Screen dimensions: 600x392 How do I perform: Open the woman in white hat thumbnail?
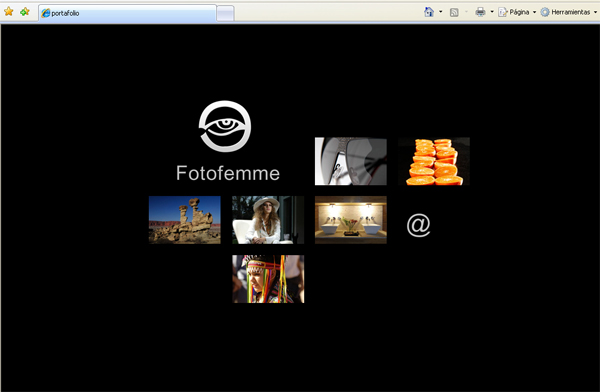(268, 220)
